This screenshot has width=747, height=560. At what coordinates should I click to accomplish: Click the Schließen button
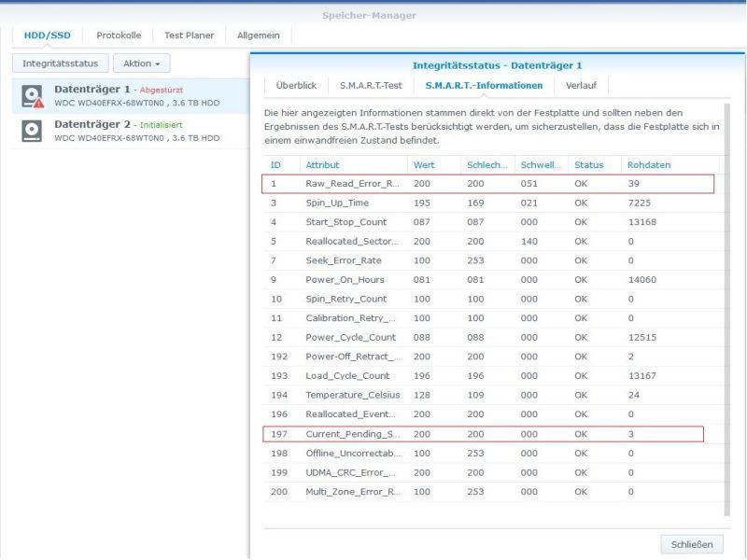click(x=692, y=544)
